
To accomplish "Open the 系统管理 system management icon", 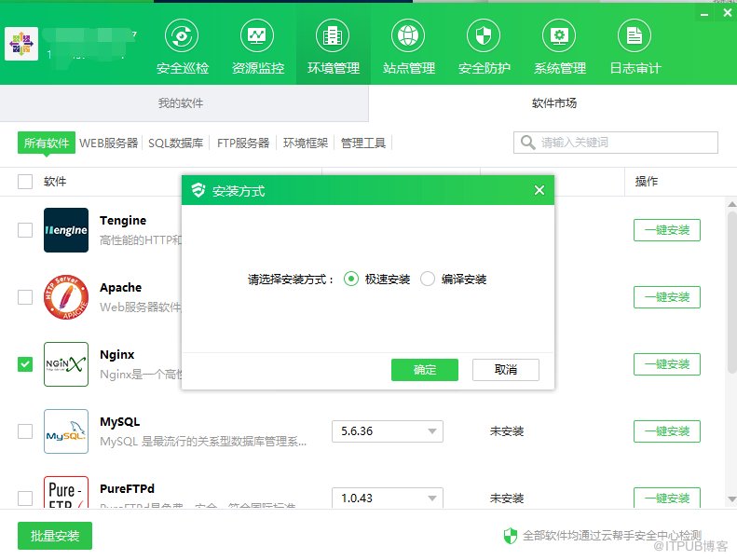I will point(559,35).
